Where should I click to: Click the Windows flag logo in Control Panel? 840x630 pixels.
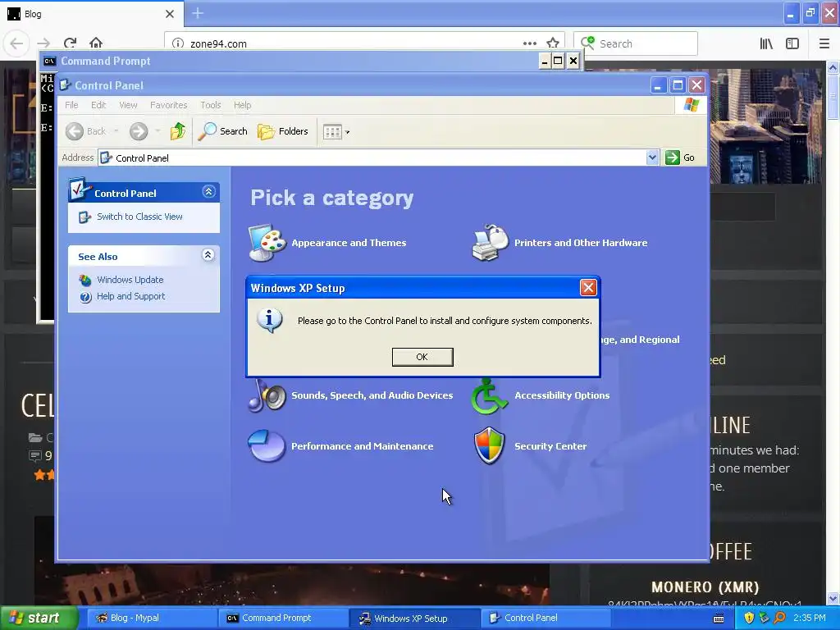691,105
